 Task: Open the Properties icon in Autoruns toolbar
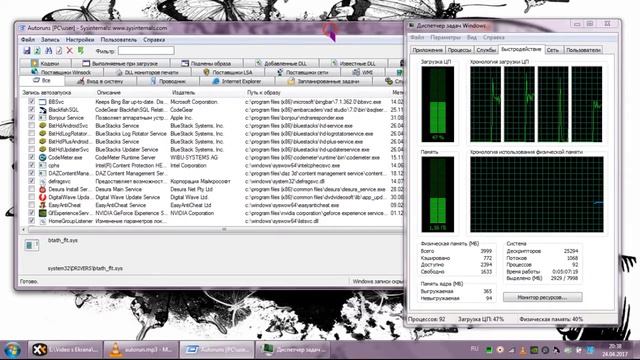(59, 51)
